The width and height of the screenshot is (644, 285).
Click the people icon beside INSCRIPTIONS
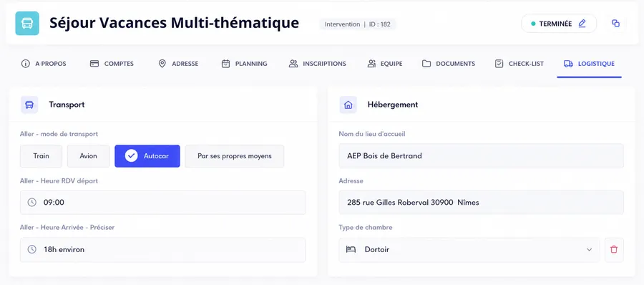[x=293, y=64]
